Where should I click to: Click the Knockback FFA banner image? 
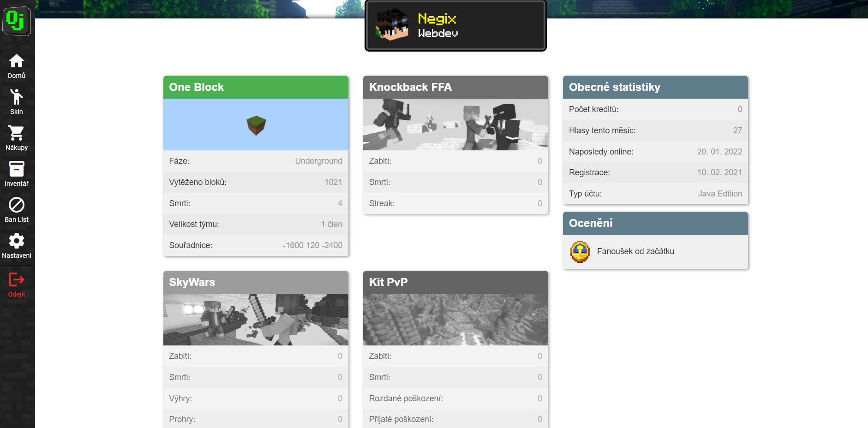[x=455, y=125]
